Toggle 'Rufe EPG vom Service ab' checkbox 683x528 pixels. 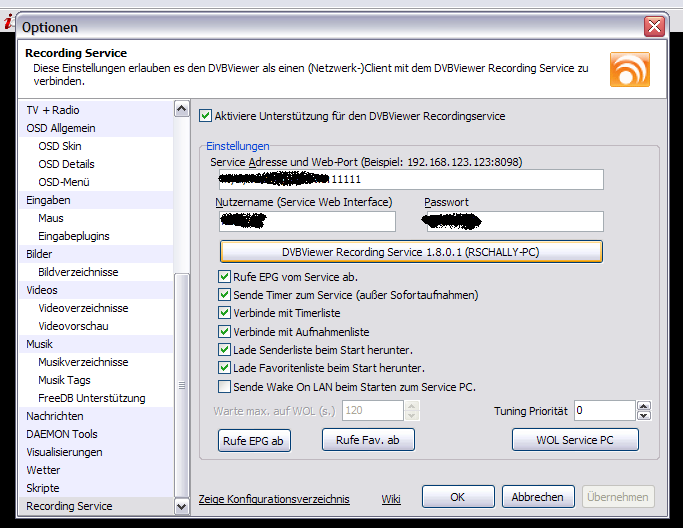[x=224, y=277]
